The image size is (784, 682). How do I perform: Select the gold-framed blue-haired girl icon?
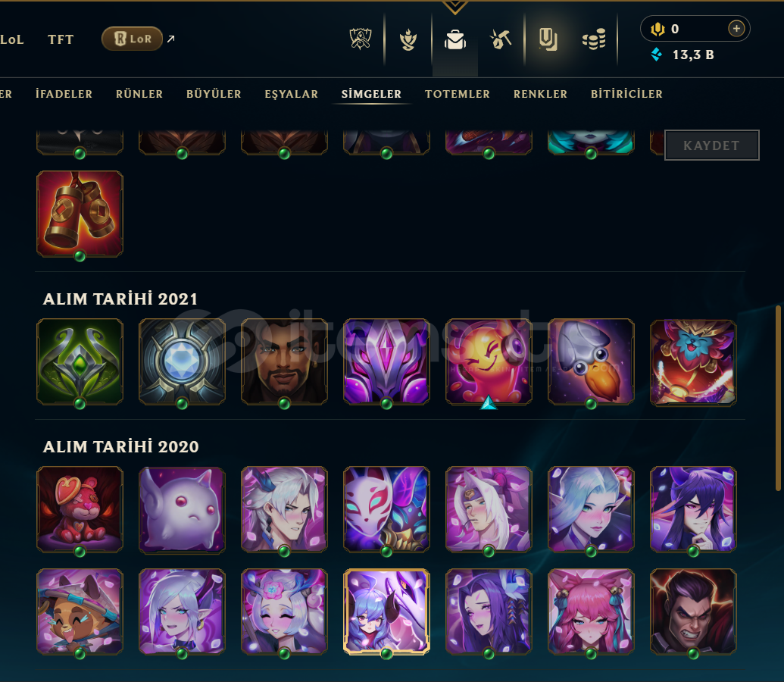[386, 612]
